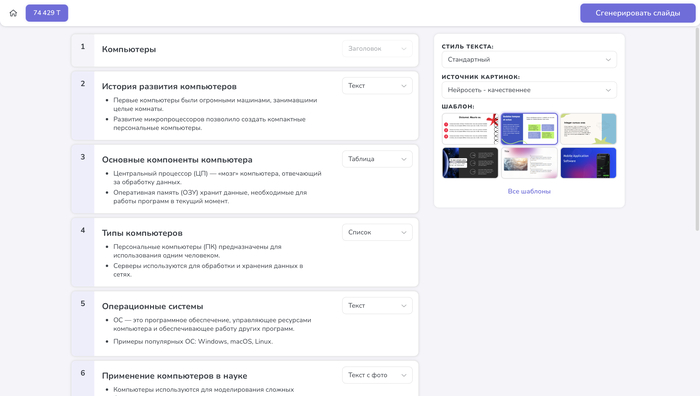
Task: Open slide 4 type dropdown Список
Action: pos(377,232)
